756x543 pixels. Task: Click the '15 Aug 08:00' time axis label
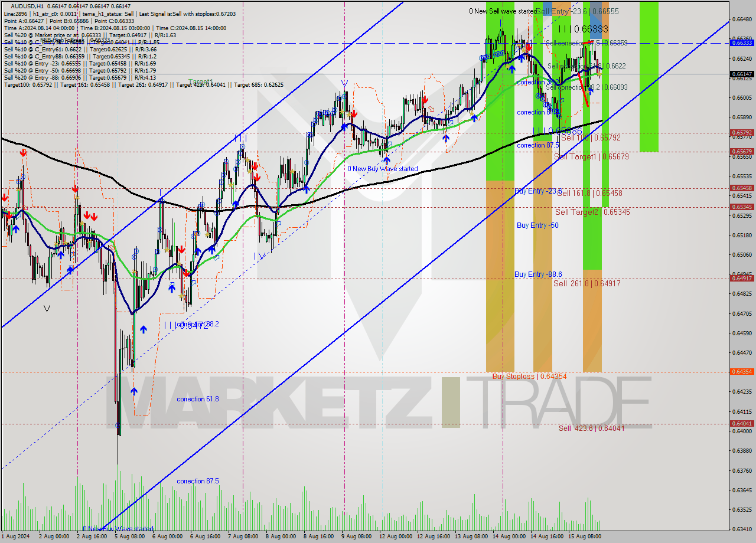(x=584, y=537)
